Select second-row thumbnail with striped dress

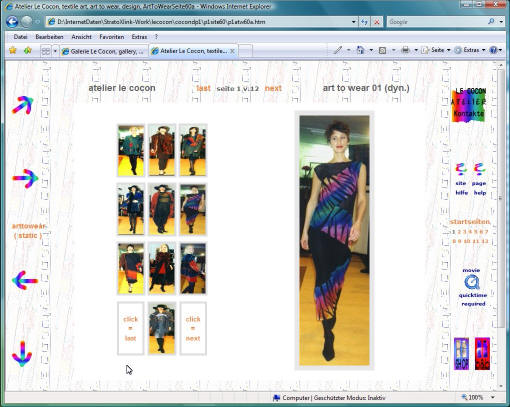[x=193, y=209]
